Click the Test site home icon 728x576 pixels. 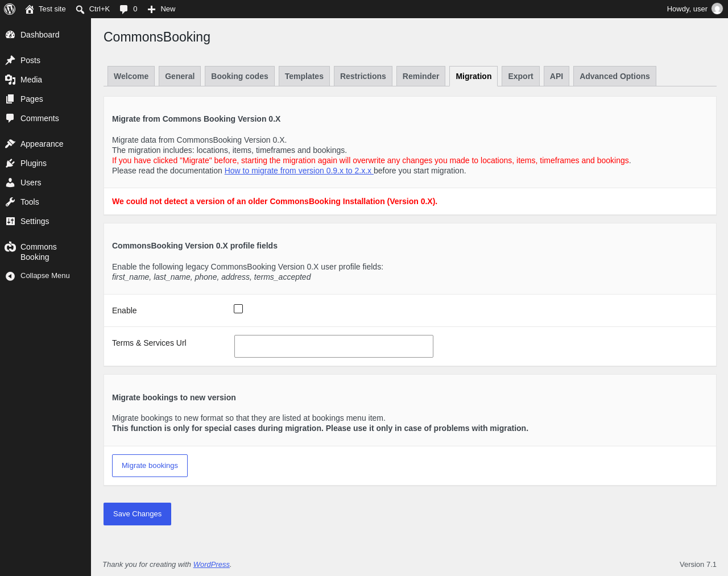(x=30, y=9)
